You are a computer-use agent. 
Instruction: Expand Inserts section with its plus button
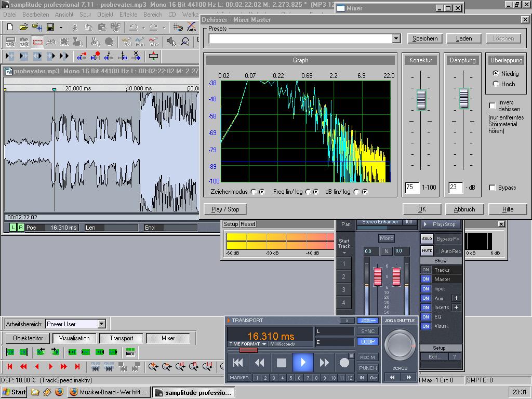pos(456,308)
